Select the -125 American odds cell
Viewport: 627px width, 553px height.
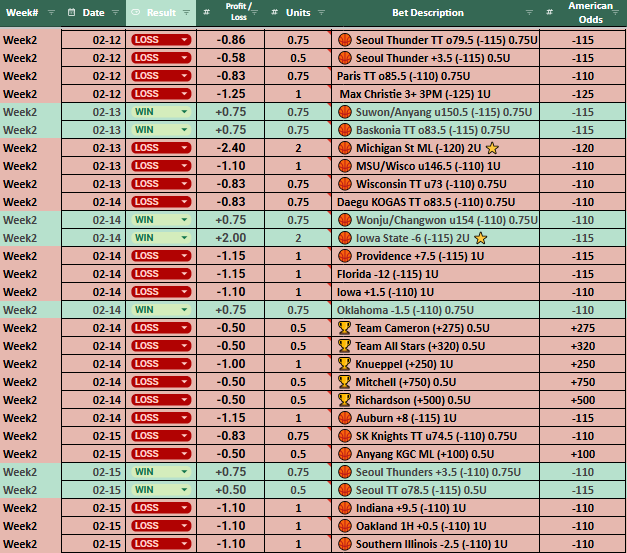(x=583, y=94)
